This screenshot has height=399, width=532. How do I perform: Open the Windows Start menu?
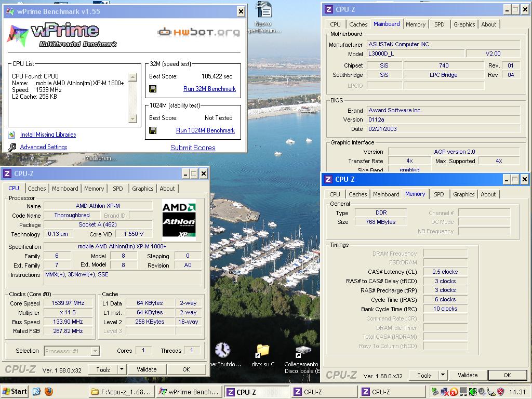(14, 392)
